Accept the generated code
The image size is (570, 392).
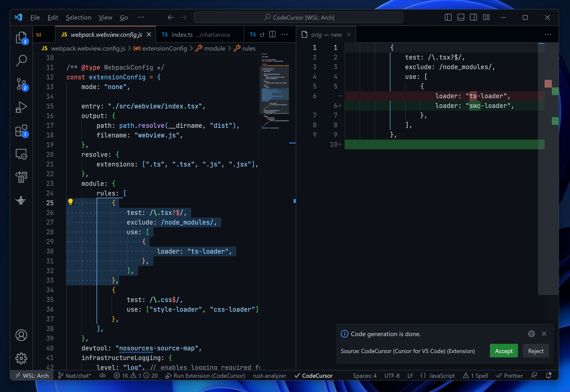(503, 351)
